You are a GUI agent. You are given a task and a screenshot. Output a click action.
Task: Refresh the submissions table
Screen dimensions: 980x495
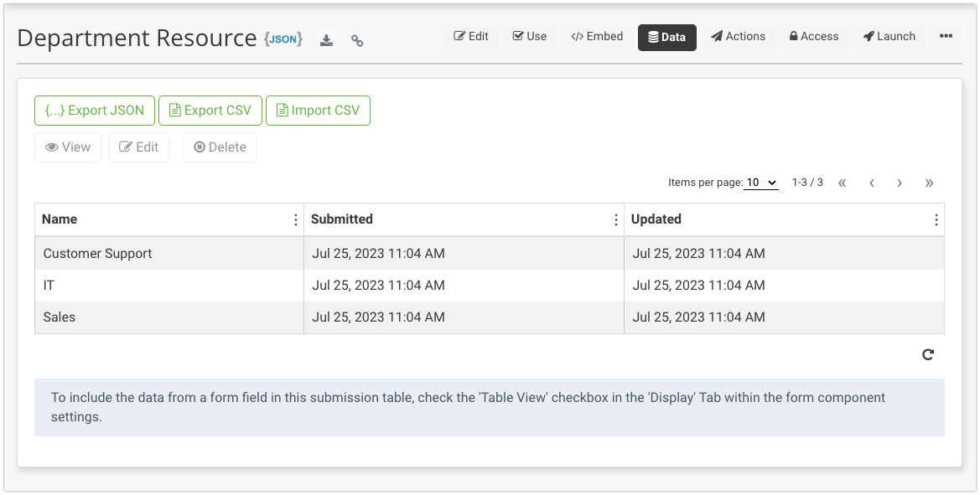pos(928,354)
